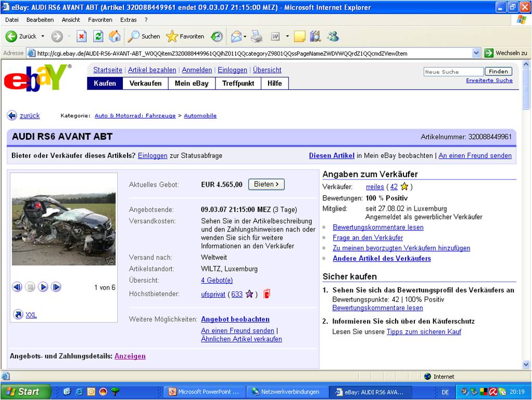Image resolution: width=532 pixels, height=400 pixels.
Task: Go to previous photo in image viewer
Action: [x=17, y=287]
